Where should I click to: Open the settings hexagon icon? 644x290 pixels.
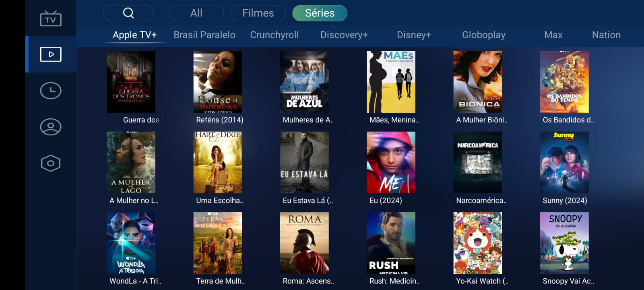51,163
